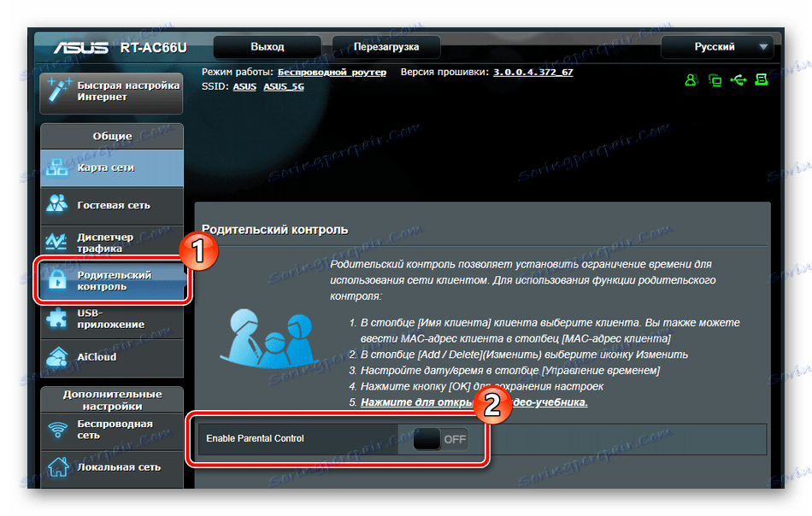
Task: Open the video tutorial link
Action: [x=474, y=402]
